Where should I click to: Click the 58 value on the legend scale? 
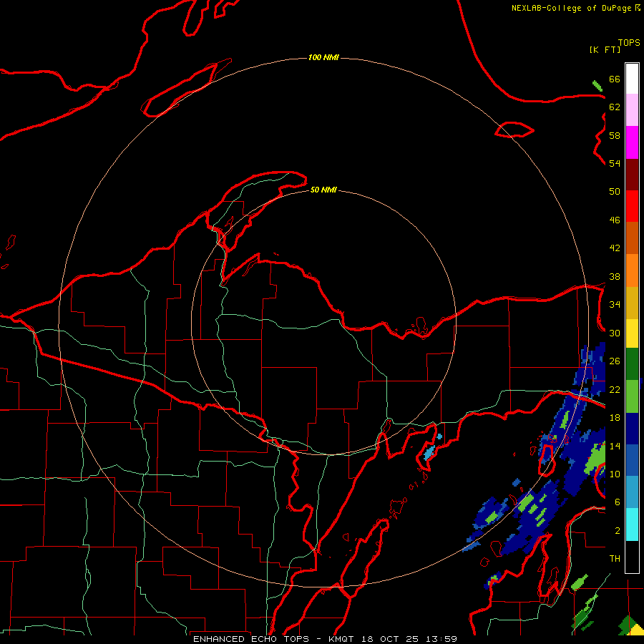pyautogui.click(x=615, y=135)
